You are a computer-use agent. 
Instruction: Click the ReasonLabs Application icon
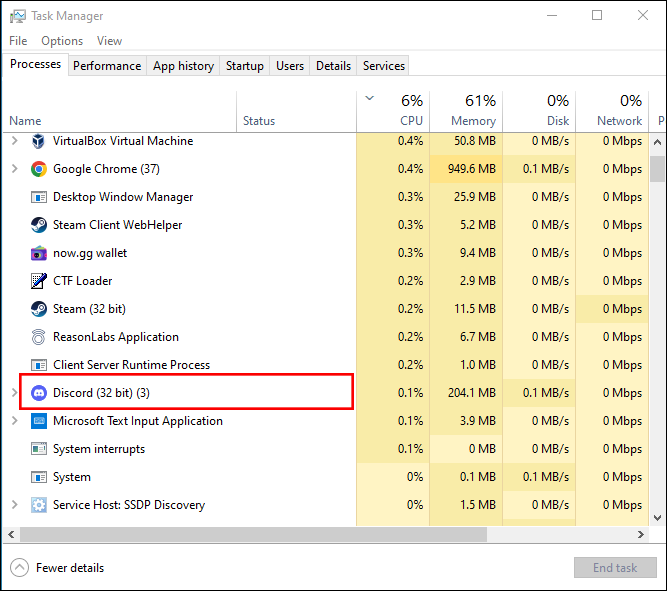pyautogui.click(x=39, y=337)
